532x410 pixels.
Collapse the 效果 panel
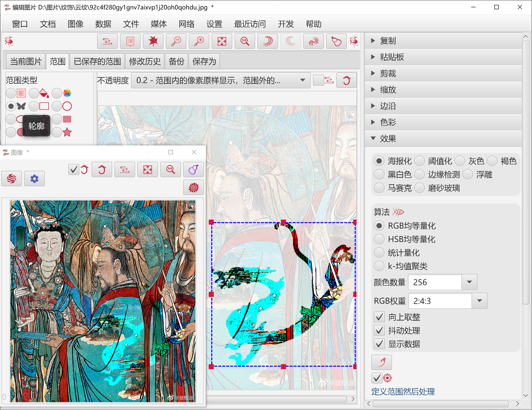point(443,139)
